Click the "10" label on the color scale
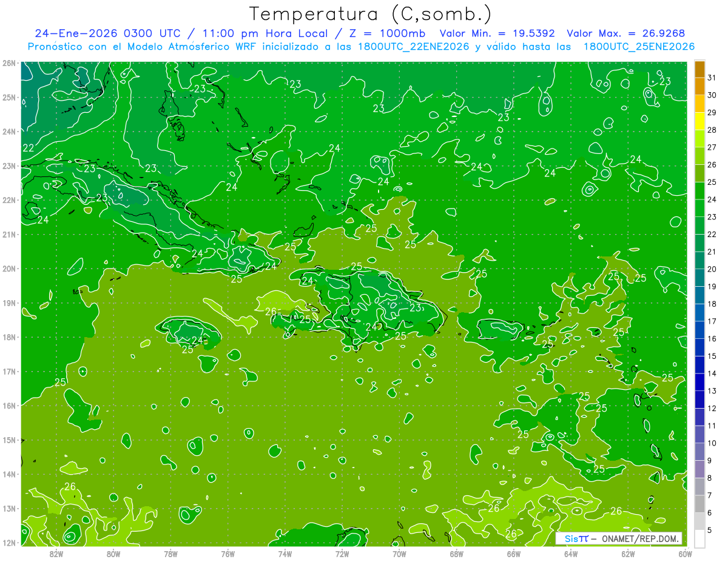 pyautogui.click(x=712, y=443)
